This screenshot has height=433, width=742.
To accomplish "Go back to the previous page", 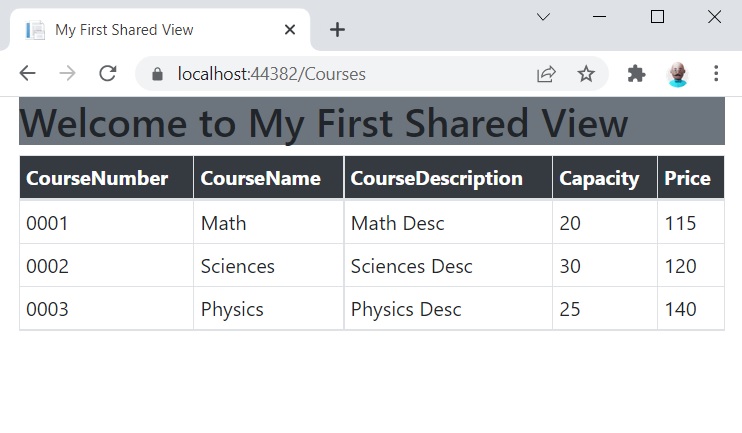I will coord(27,73).
